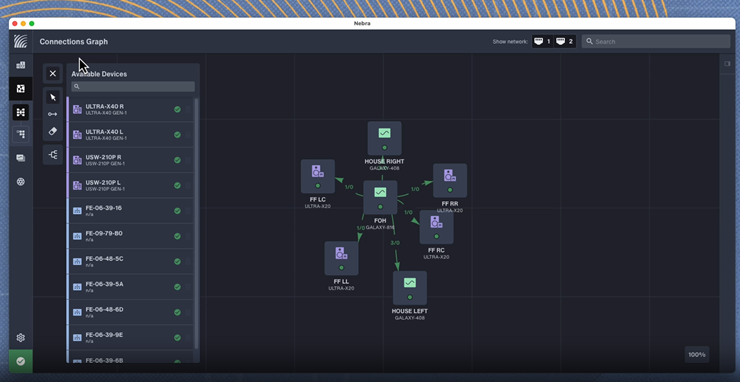Close the Available Devices panel
The image size is (740, 382).
52,74
